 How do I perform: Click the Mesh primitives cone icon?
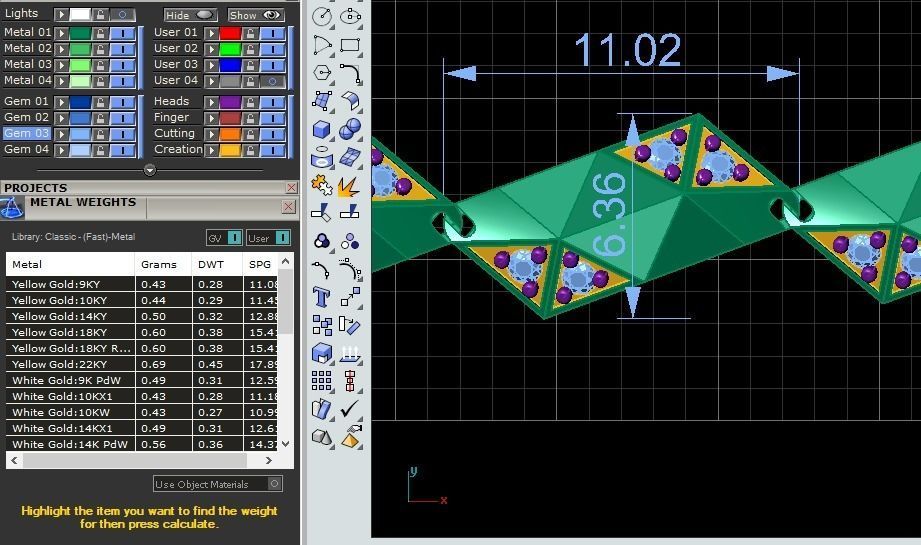(x=322, y=438)
